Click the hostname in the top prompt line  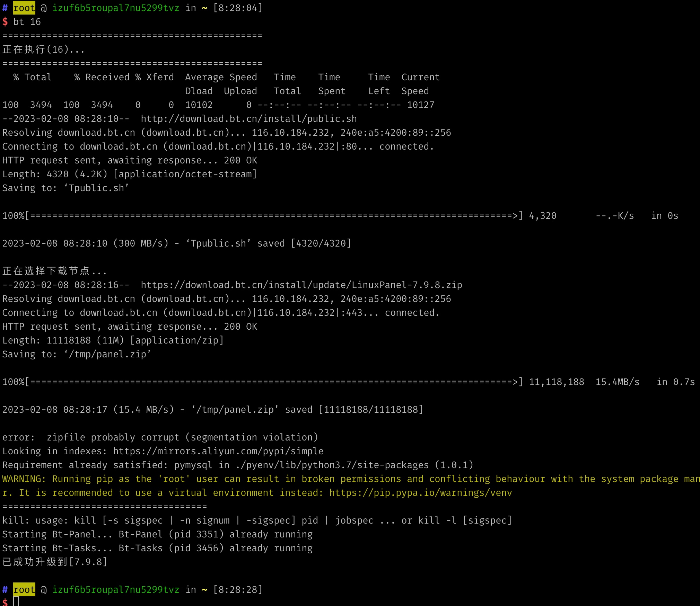coord(116,8)
